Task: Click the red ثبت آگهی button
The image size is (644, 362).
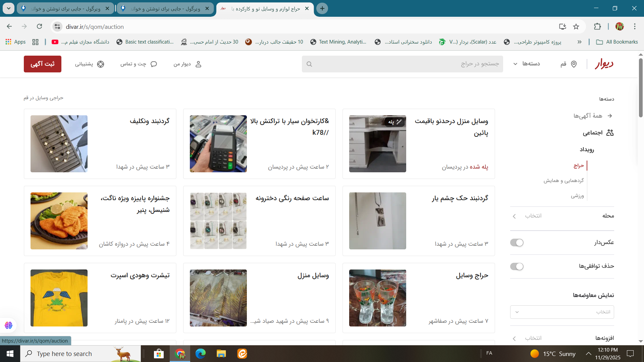Action: (42, 64)
